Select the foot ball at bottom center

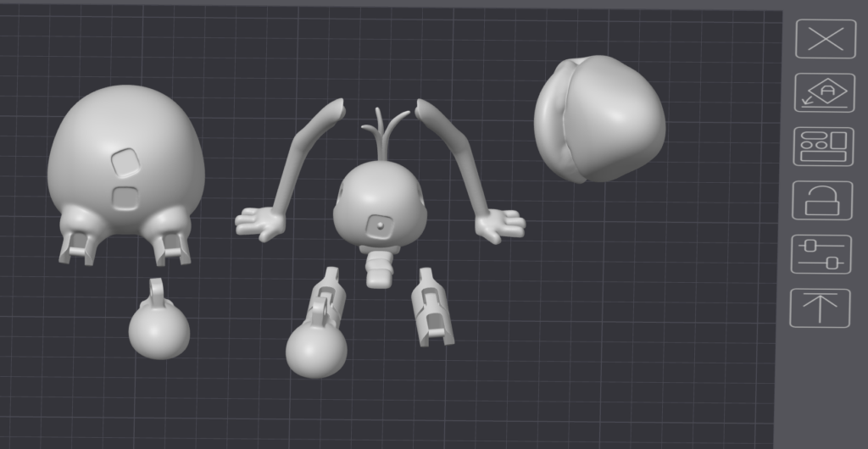(x=315, y=349)
